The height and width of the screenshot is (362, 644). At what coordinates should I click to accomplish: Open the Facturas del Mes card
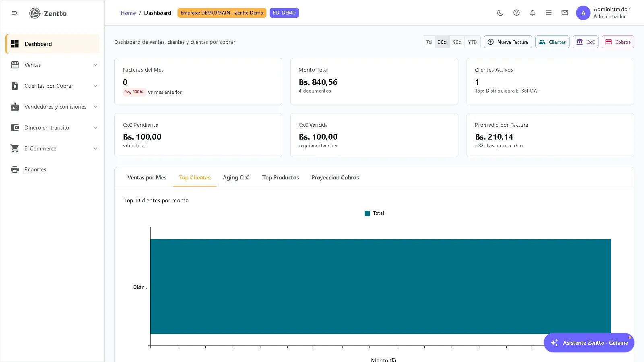click(198, 81)
